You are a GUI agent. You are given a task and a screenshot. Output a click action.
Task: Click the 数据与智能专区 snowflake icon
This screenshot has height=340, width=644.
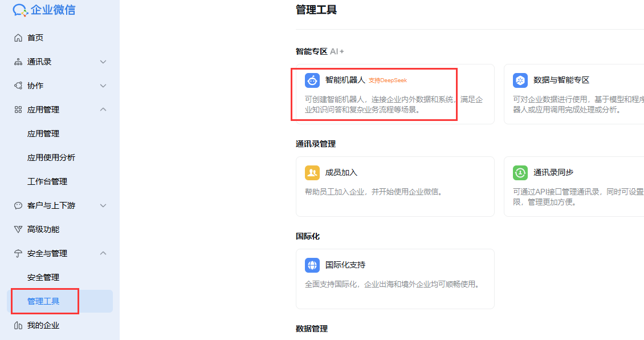pyautogui.click(x=520, y=80)
